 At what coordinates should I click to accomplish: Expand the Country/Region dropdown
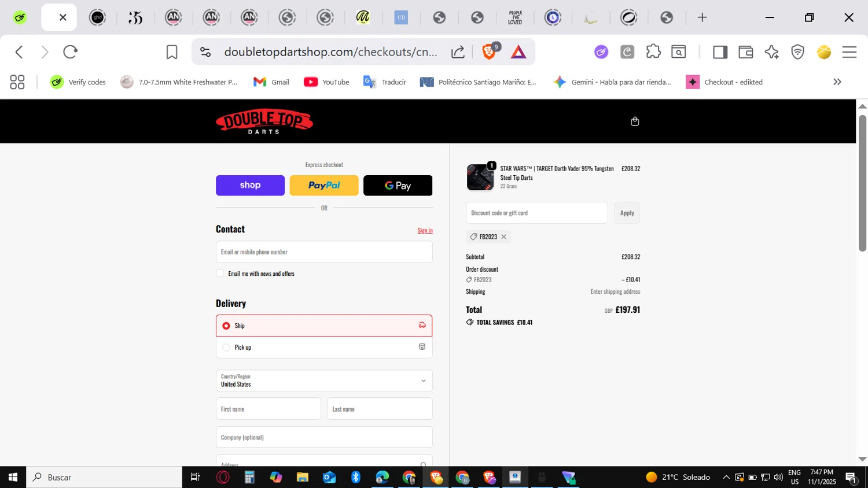point(324,380)
